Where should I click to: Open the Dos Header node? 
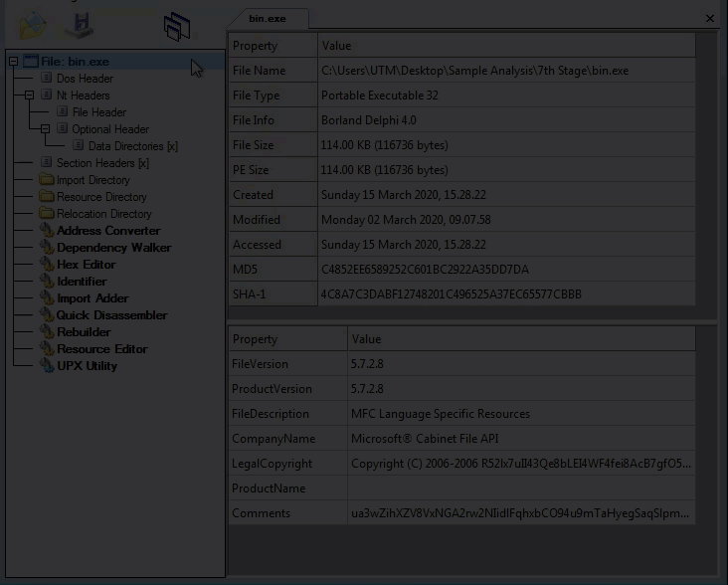click(x=85, y=79)
